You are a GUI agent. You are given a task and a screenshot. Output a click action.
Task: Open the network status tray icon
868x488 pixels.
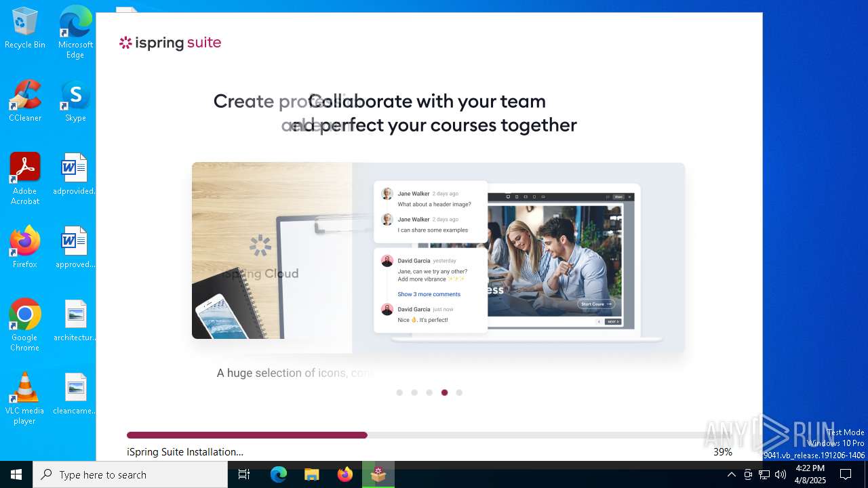764,474
